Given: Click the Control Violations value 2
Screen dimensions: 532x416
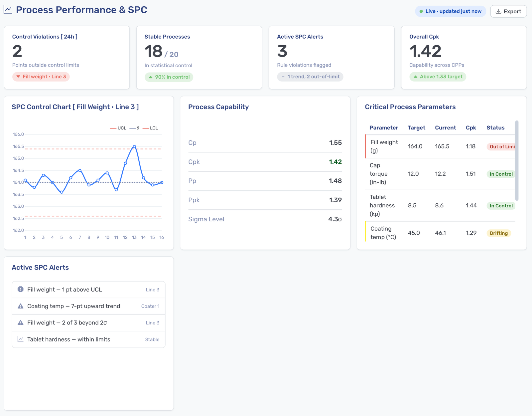Looking at the screenshot, I should [17, 51].
